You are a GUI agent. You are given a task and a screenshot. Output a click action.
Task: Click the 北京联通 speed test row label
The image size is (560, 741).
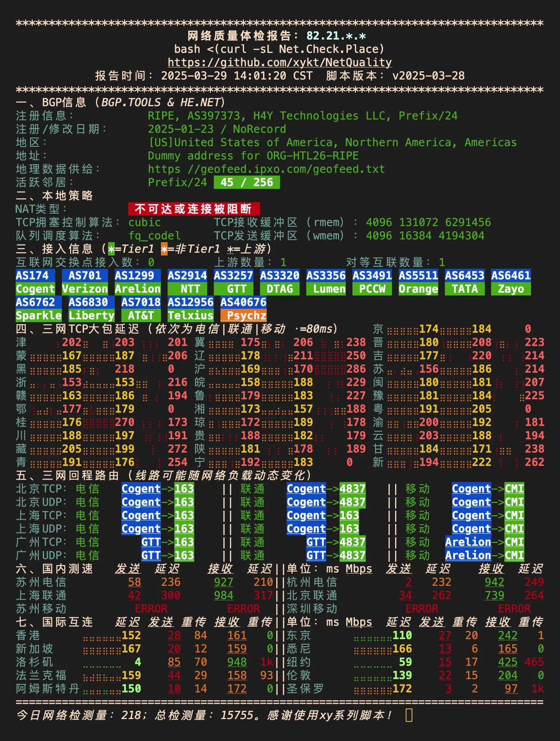pos(312,595)
